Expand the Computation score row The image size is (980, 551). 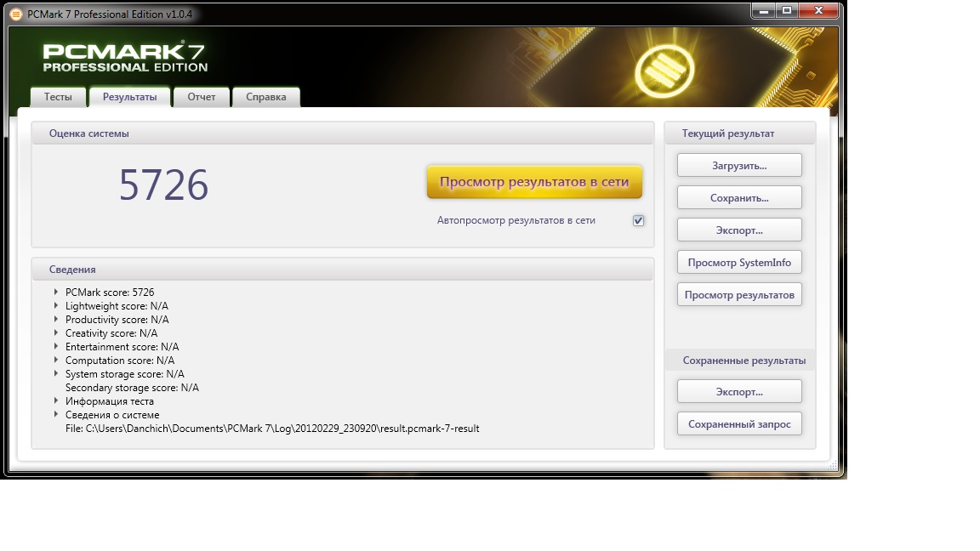click(56, 360)
